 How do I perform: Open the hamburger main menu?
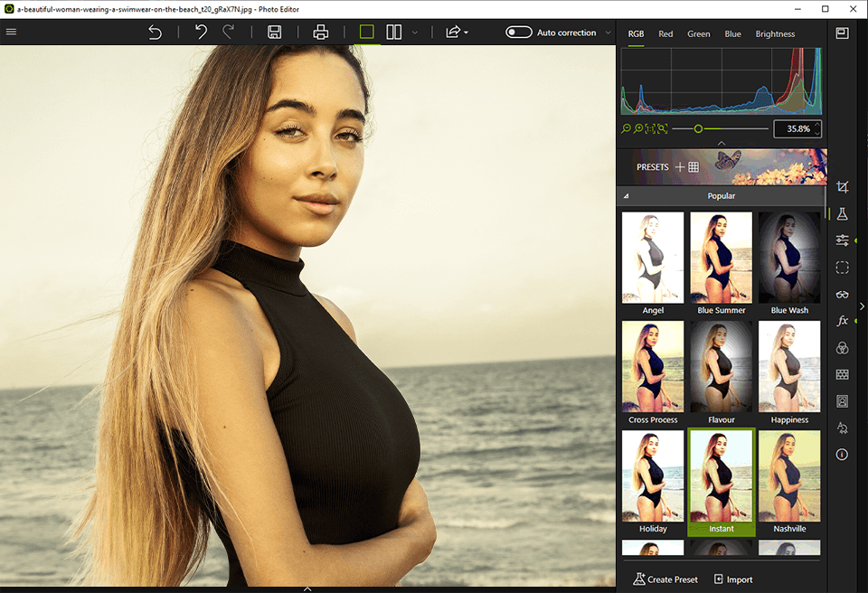(x=12, y=32)
